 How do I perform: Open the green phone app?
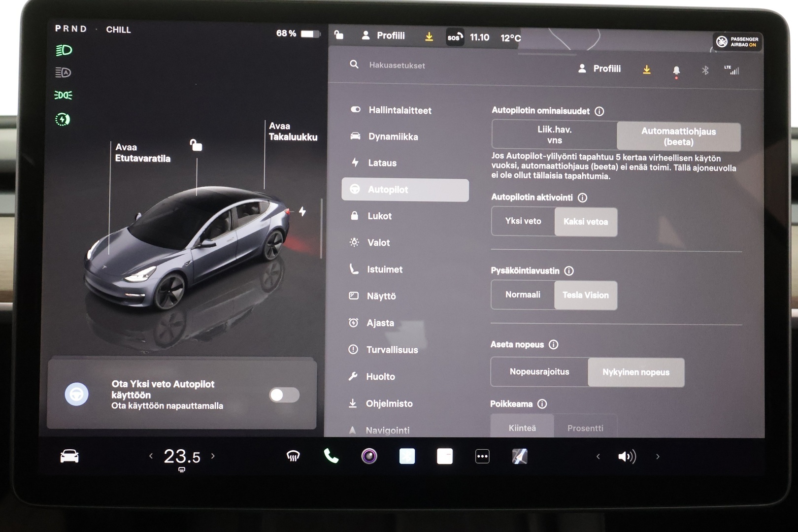click(331, 456)
